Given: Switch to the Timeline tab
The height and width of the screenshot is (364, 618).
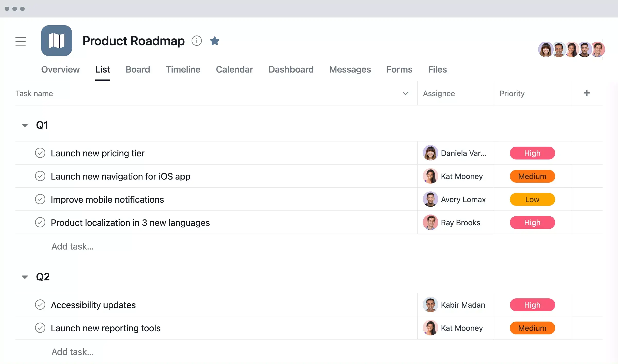Looking at the screenshot, I should tap(183, 69).
